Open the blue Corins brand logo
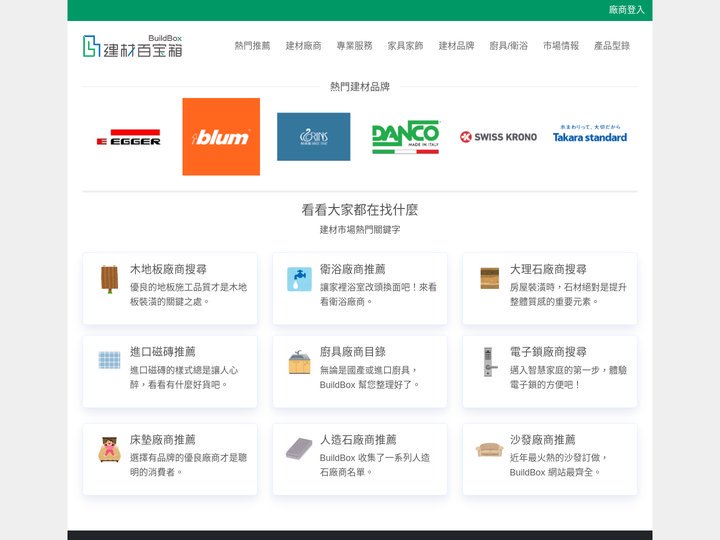720x540 pixels. (314, 136)
